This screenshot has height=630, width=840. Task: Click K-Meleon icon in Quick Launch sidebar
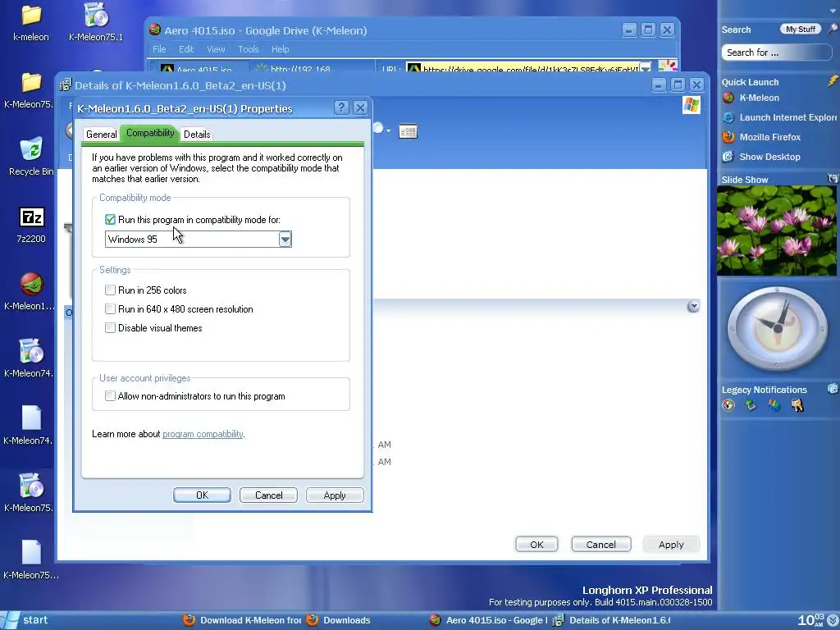[x=728, y=98]
